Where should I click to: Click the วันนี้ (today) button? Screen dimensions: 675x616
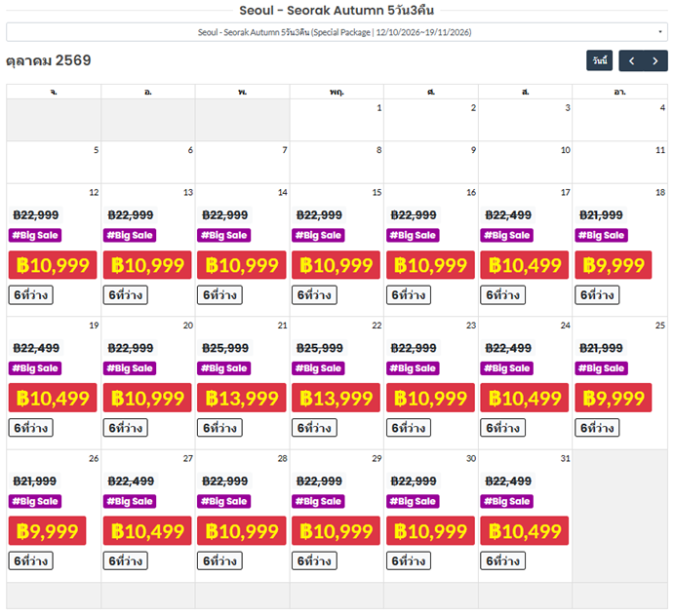coord(600,61)
